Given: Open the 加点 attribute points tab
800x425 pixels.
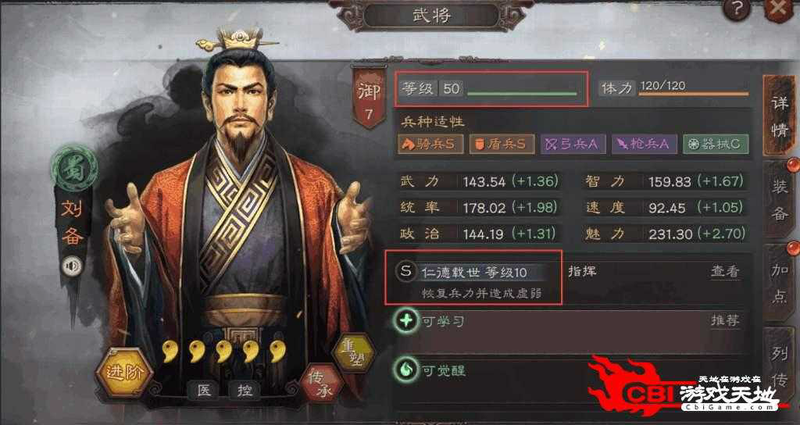Looking at the screenshot, I should (779, 284).
